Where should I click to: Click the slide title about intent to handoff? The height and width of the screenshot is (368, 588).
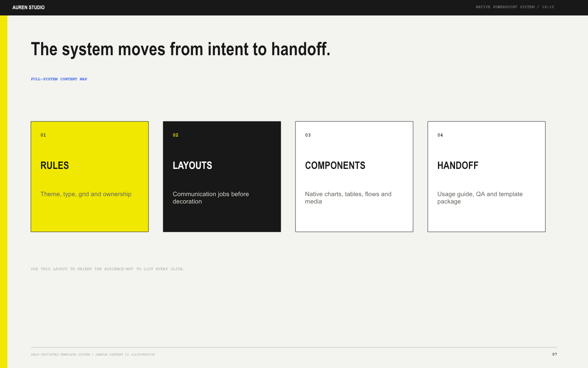(180, 49)
